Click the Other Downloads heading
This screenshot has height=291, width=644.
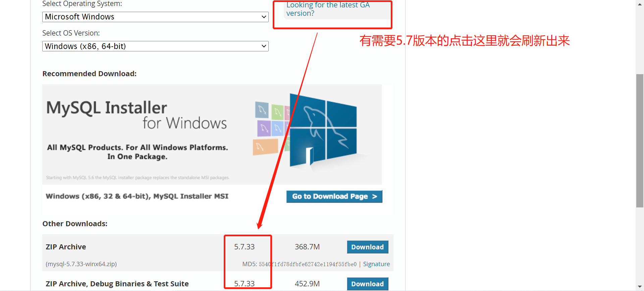pos(75,224)
